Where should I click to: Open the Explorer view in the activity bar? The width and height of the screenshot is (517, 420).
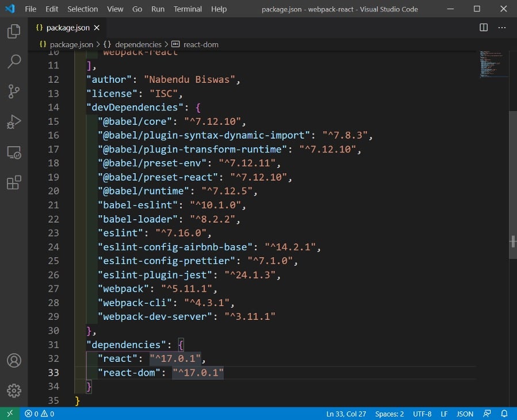tap(14, 32)
